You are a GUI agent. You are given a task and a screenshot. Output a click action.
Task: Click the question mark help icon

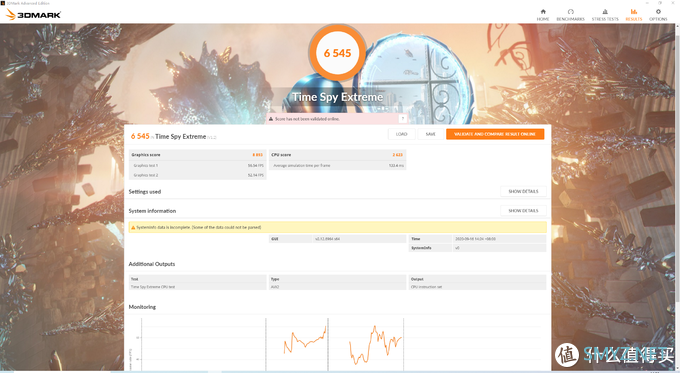pyautogui.click(x=402, y=118)
